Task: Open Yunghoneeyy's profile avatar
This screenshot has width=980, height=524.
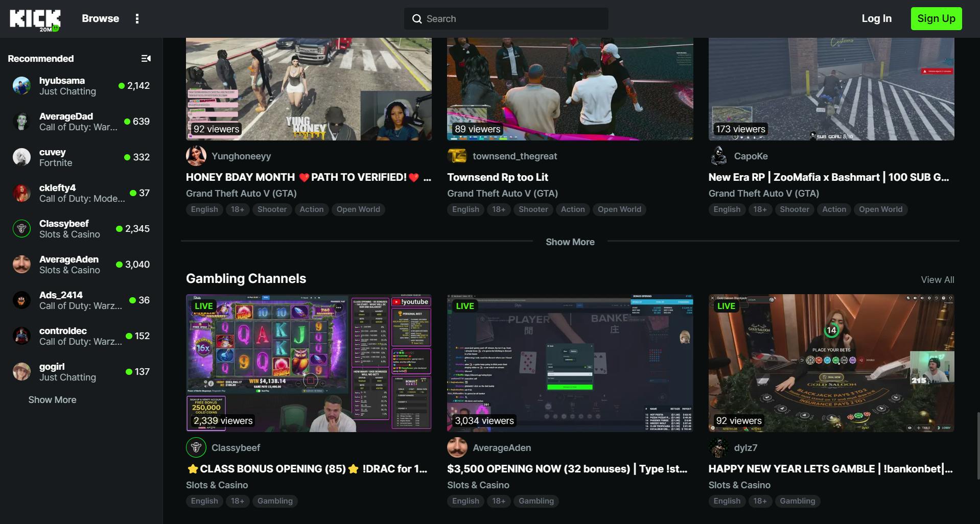Action: tap(196, 156)
